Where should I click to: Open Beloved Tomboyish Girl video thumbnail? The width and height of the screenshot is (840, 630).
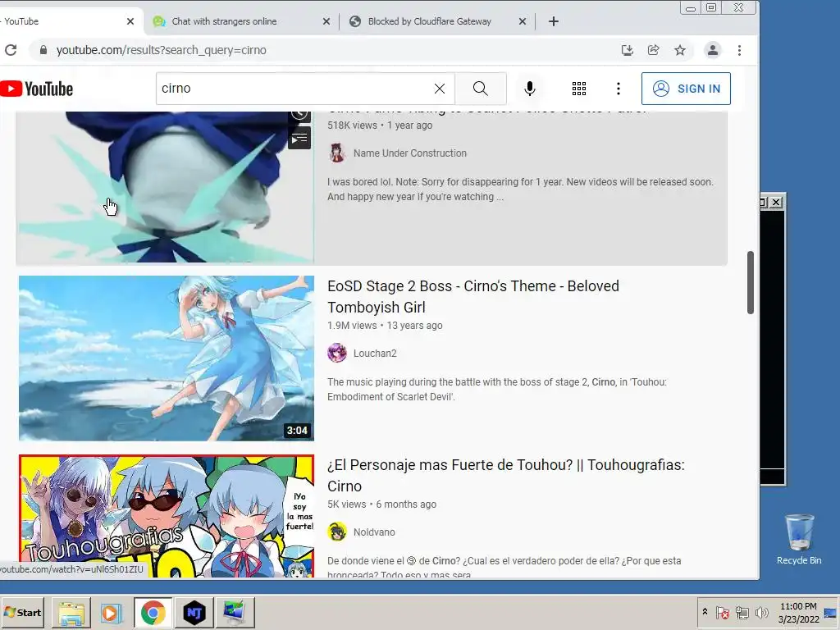(166, 358)
